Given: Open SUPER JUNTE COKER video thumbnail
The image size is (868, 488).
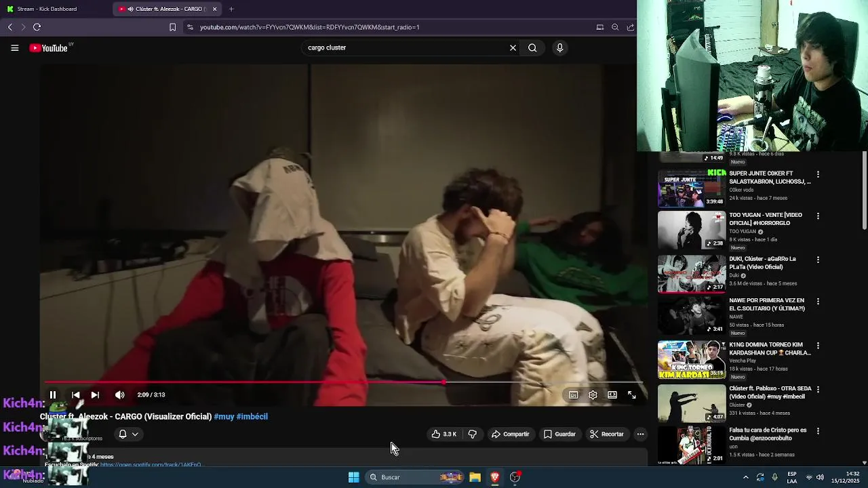Looking at the screenshot, I should click(692, 188).
